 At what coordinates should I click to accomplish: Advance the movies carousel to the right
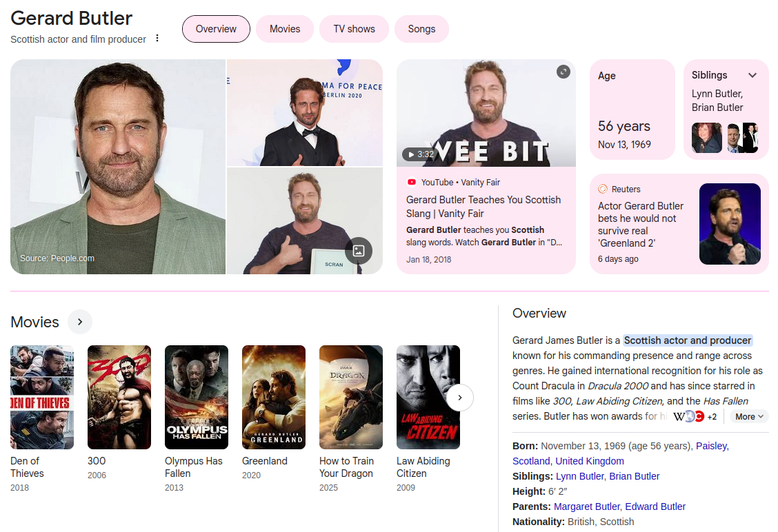pyautogui.click(x=460, y=398)
